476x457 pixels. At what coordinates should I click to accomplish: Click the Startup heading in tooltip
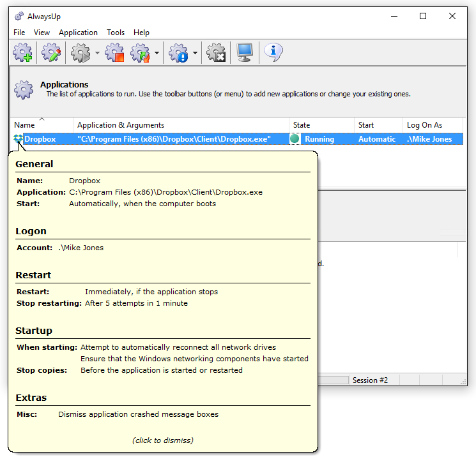(34, 331)
